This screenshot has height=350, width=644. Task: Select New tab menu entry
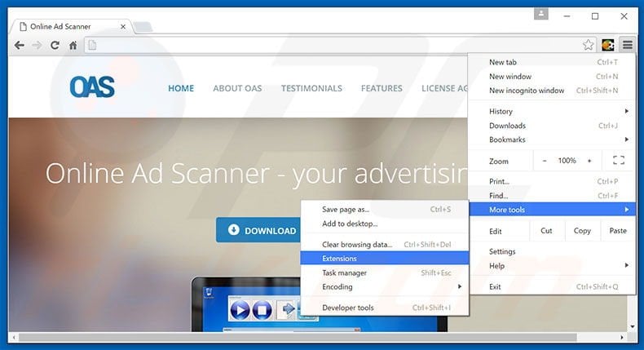click(552, 62)
